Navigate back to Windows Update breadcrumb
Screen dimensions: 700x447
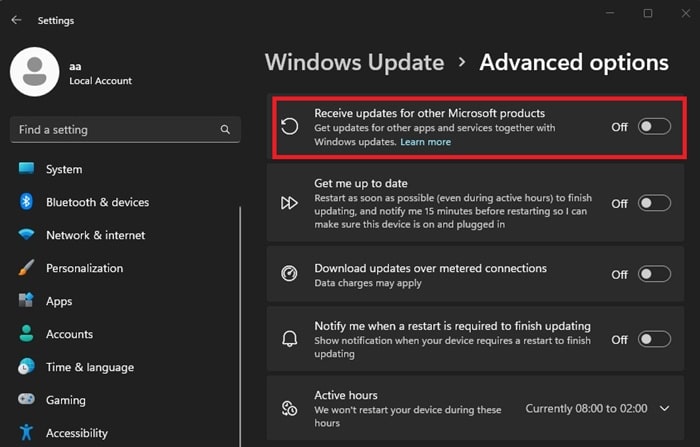(354, 62)
